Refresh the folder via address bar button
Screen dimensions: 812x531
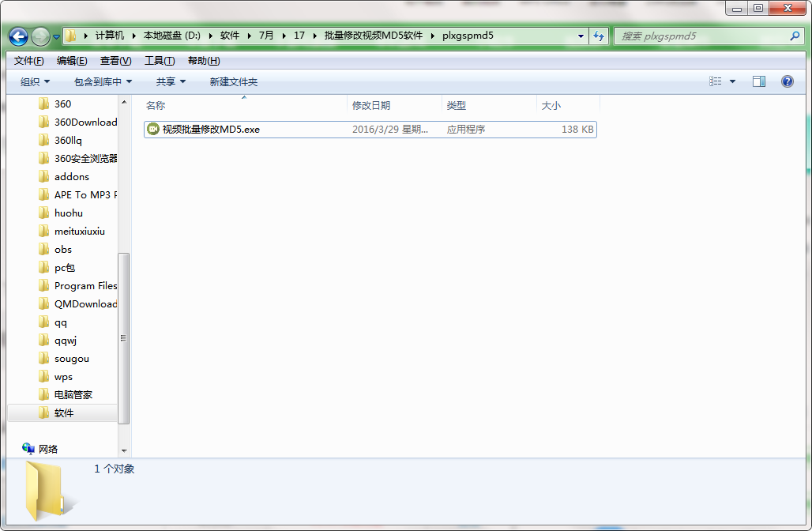coord(599,36)
